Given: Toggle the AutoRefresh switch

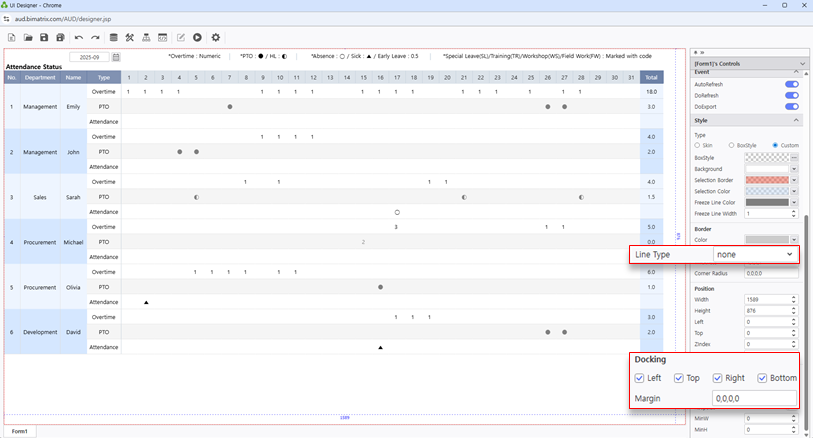Looking at the screenshot, I should click(791, 84).
